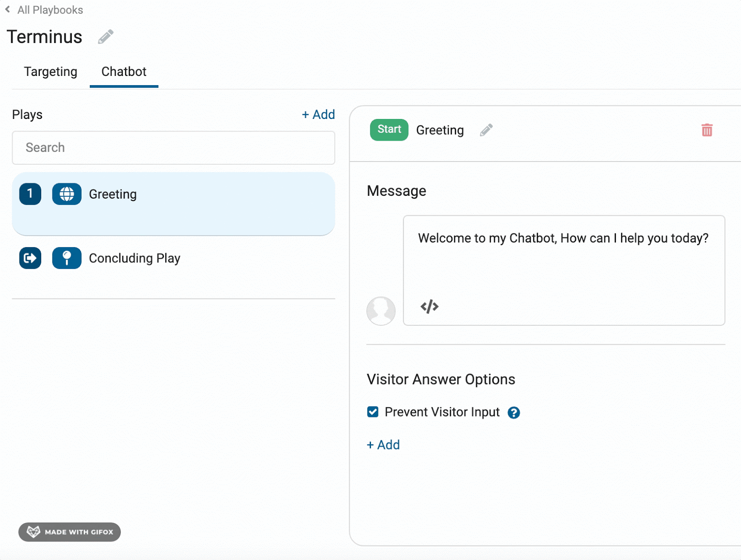Image resolution: width=741 pixels, height=560 pixels.
Task: Click the welcome message text box
Action: point(564,270)
